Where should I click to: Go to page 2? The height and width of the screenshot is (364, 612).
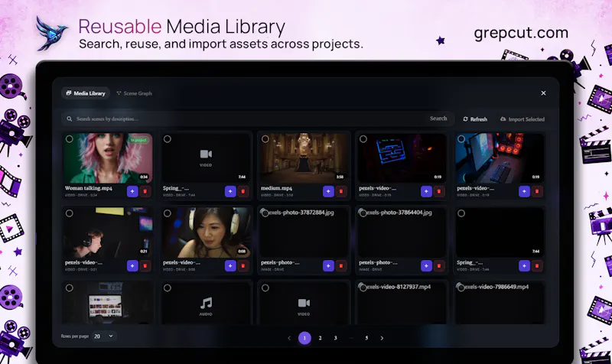point(320,338)
